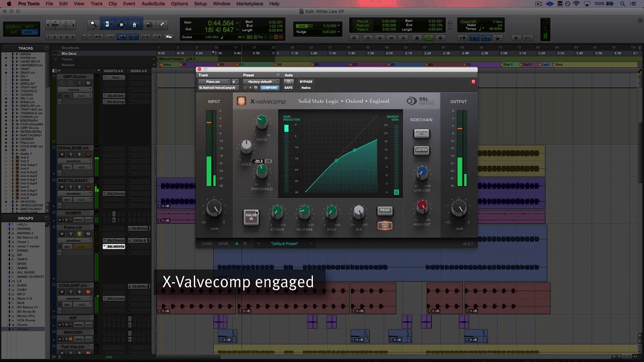This screenshot has width=644, height=362.
Task: Click the green Play button
Action: [x=429, y=38]
